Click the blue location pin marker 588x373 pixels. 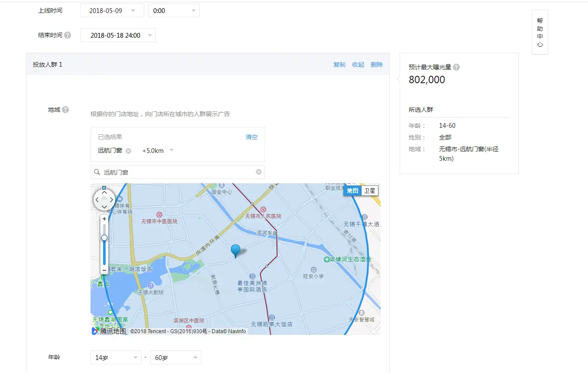(236, 251)
